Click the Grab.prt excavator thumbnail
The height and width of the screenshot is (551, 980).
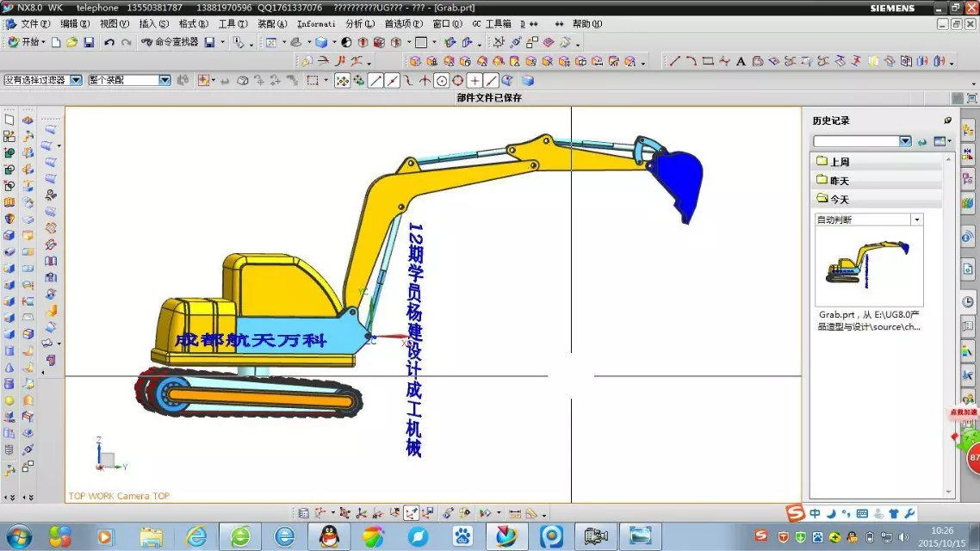(869, 265)
